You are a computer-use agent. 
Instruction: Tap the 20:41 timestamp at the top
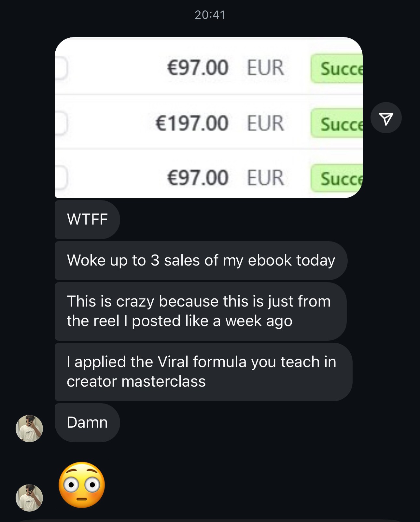tap(210, 15)
